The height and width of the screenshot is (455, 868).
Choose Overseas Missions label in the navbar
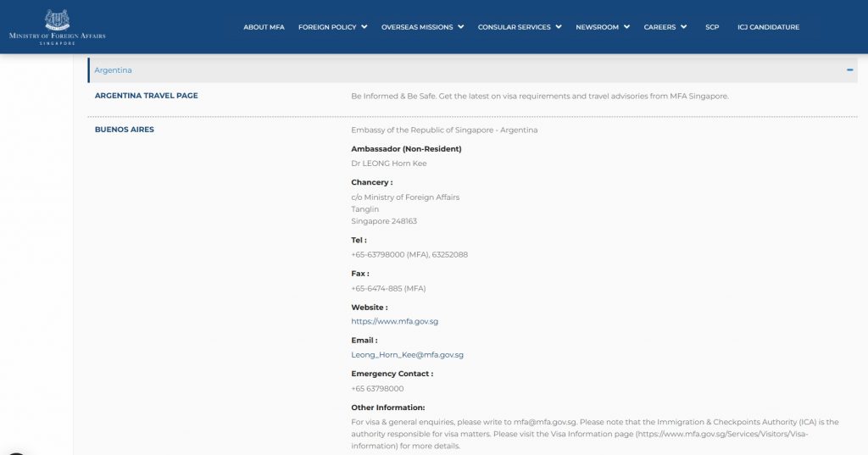click(x=417, y=27)
